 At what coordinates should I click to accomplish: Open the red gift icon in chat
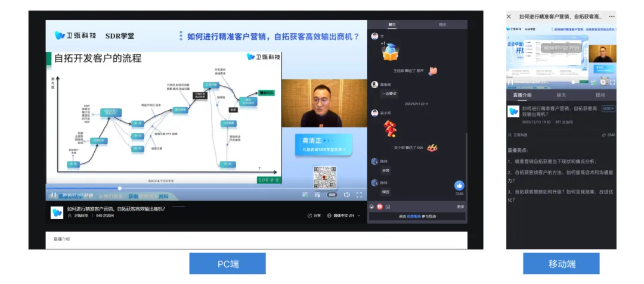tap(379, 207)
